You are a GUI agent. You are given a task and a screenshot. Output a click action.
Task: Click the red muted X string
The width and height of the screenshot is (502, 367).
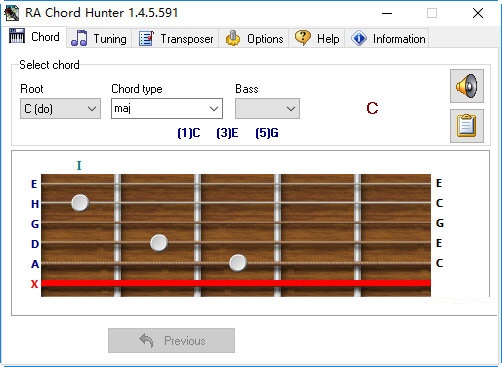tap(236, 283)
